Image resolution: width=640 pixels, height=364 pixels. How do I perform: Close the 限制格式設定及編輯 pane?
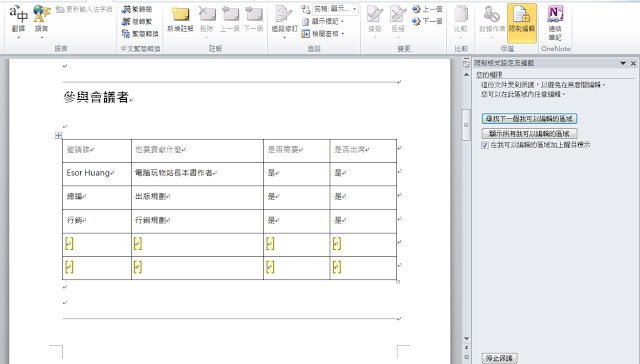[x=633, y=63]
